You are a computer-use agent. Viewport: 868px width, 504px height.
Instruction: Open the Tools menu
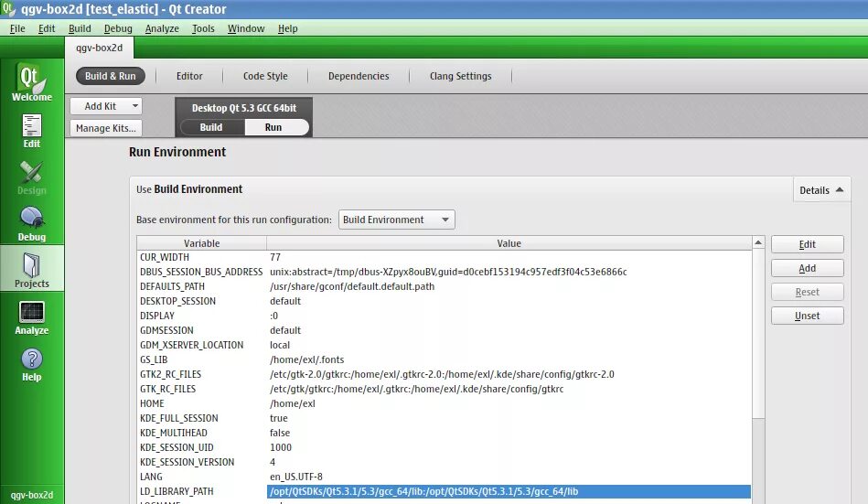[203, 28]
